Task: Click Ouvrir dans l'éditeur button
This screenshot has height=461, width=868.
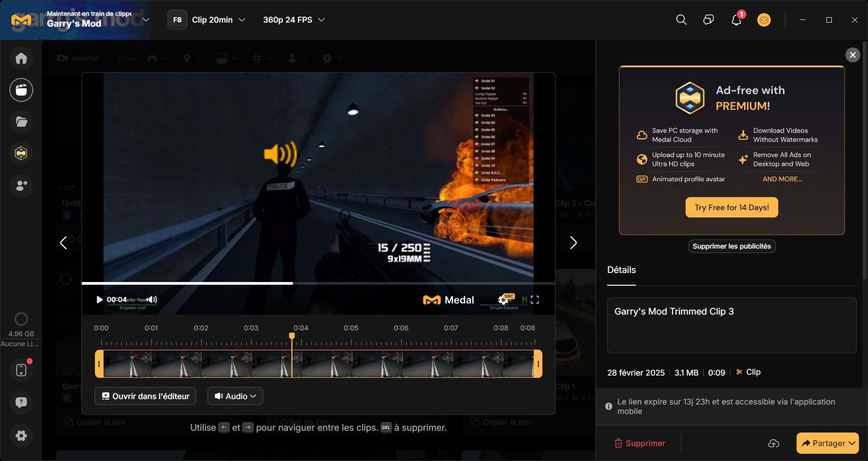Action: [x=145, y=396]
